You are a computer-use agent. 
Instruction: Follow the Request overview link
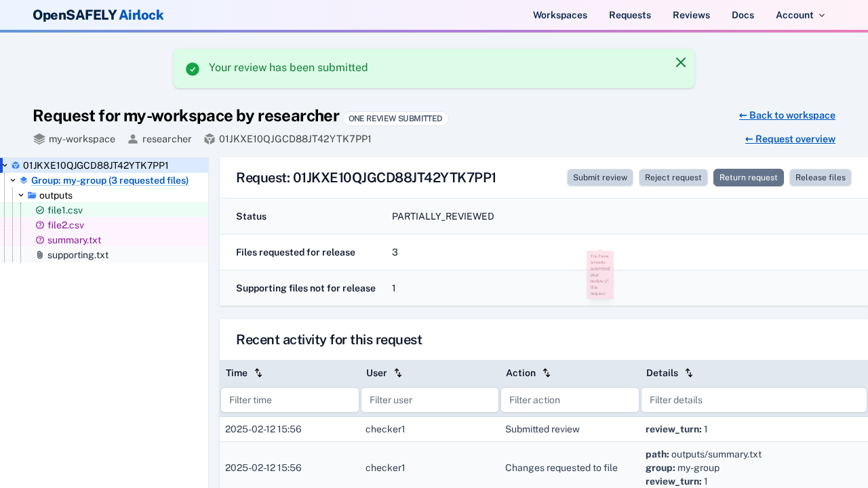(x=790, y=139)
